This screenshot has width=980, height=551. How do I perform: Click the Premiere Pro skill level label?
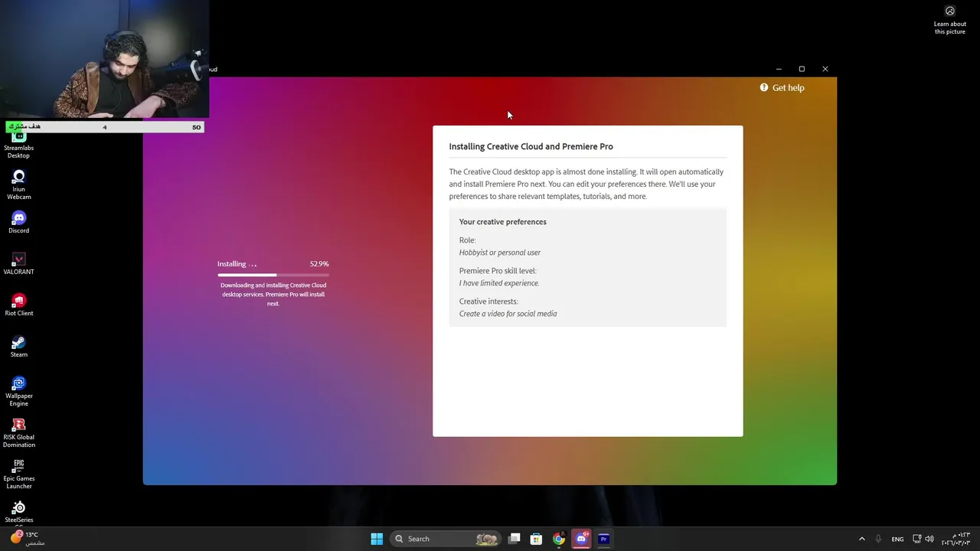[498, 271]
